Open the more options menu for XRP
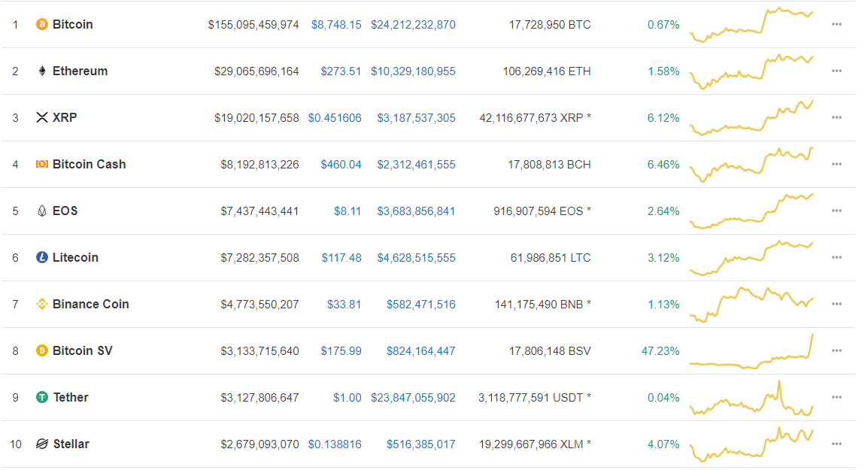The height and width of the screenshot is (470, 868). (x=836, y=117)
